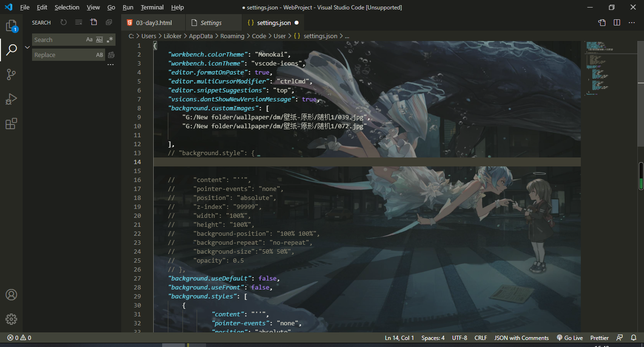The image size is (644, 347).
Task: Click the feedback icon in status bar
Action: pos(619,338)
